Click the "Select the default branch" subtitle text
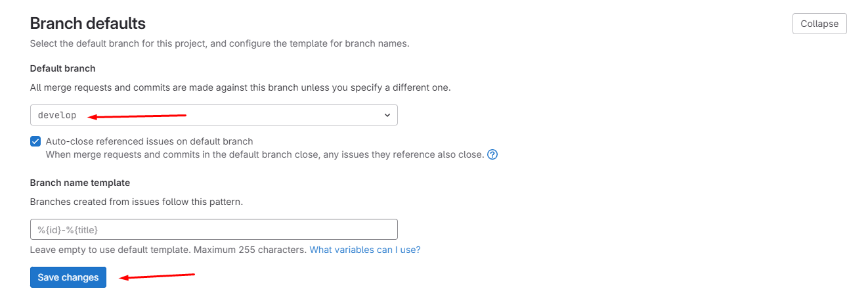Viewport: 868px width, 295px height. point(219,43)
